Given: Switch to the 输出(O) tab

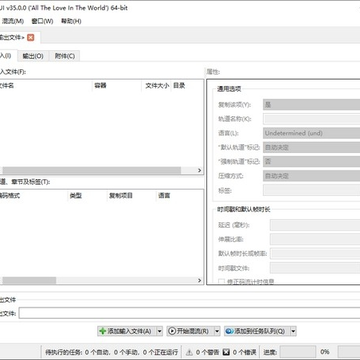Looking at the screenshot, I should (x=33, y=56).
